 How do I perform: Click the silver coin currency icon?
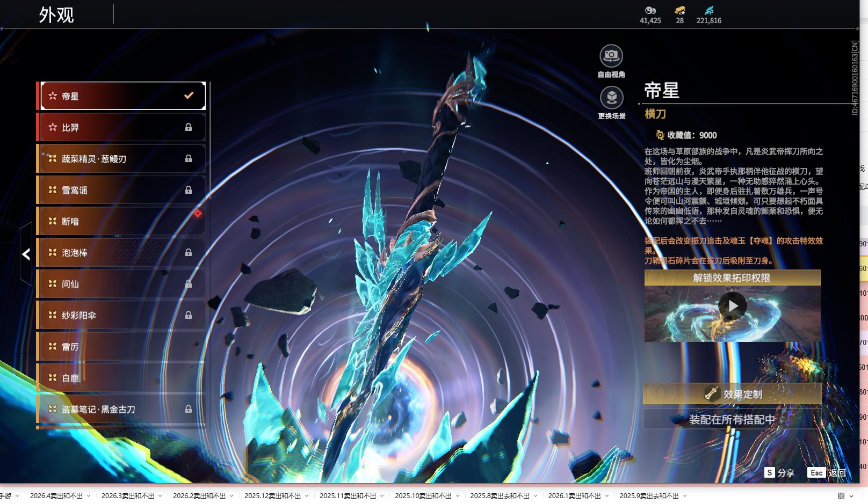(x=650, y=10)
